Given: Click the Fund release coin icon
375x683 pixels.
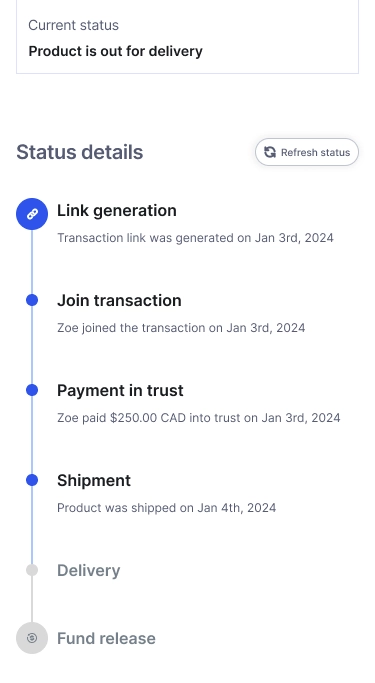Looking at the screenshot, I should coord(32,638).
